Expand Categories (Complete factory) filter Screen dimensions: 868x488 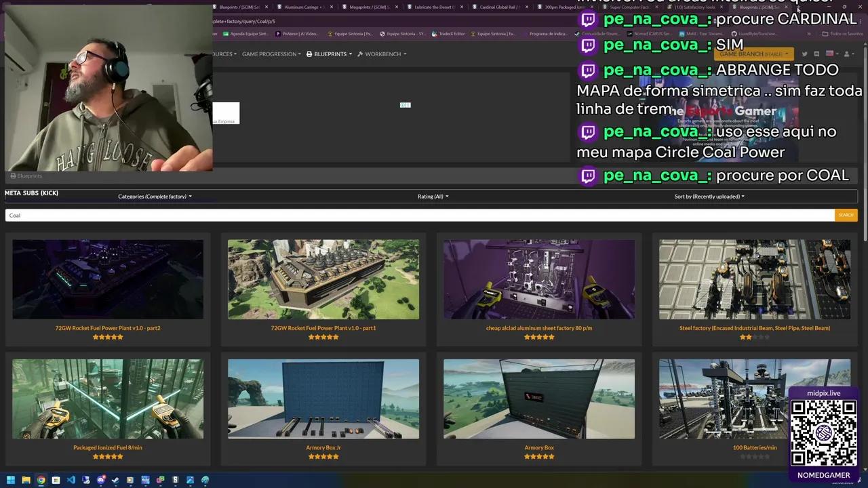[x=155, y=197]
